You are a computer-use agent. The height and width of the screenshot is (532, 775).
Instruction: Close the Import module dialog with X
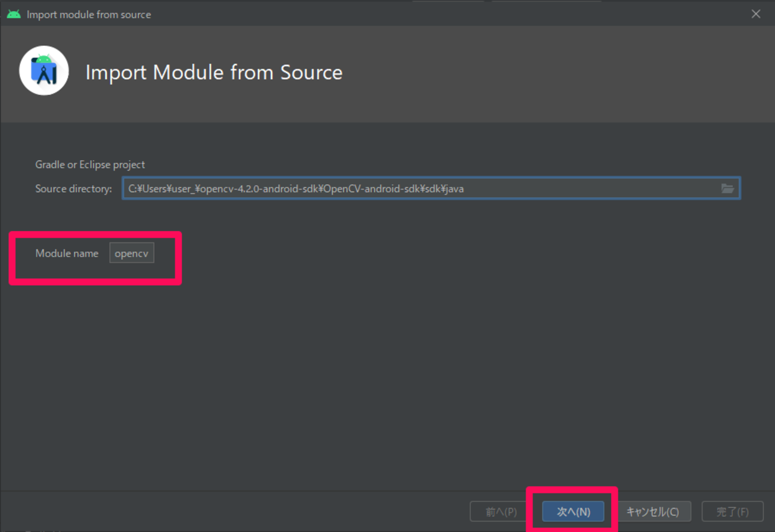click(756, 13)
